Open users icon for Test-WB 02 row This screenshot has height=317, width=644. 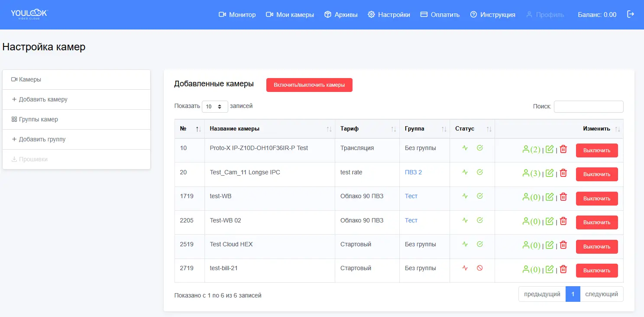tap(531, 222)
